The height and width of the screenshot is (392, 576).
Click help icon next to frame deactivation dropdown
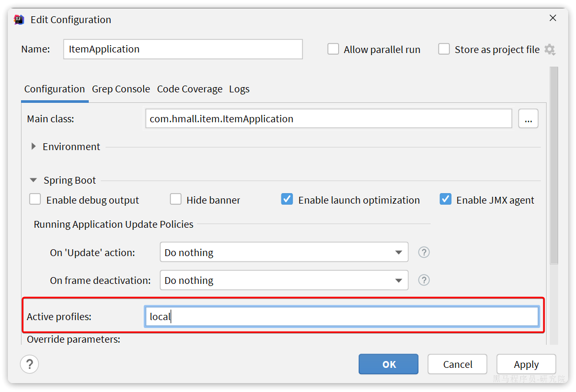pyautogui.click(x=424, y=280)
